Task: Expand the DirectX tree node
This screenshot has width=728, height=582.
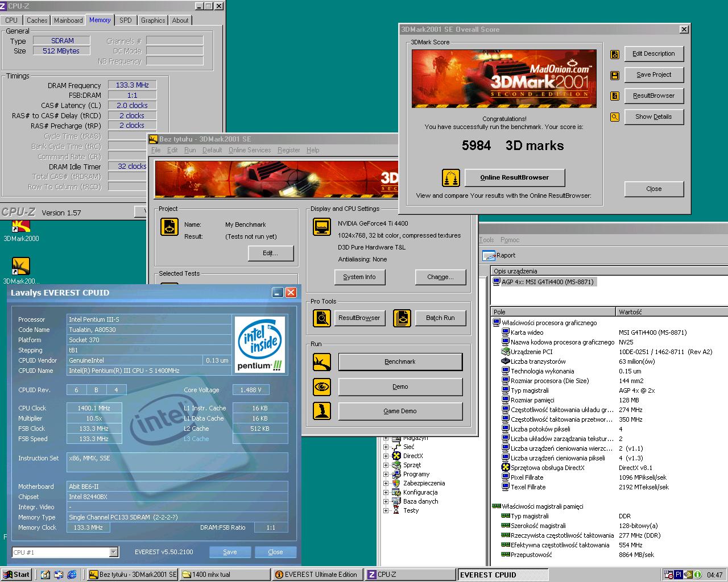Action: coord(386,456)
